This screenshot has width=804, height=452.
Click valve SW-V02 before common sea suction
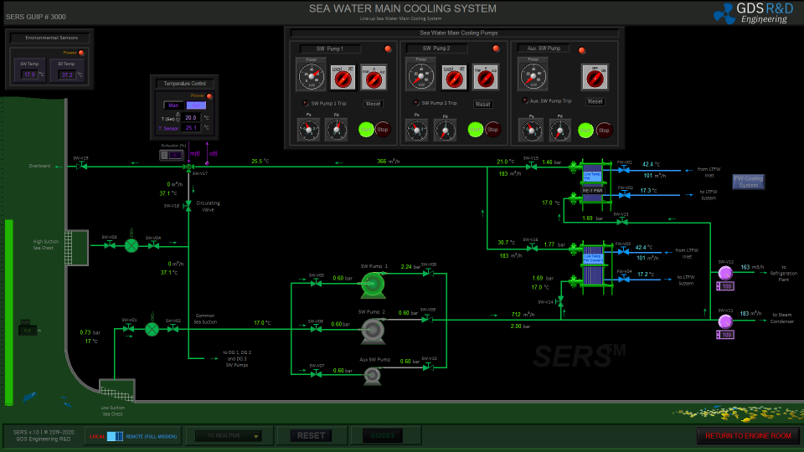[x=173, y=328]
